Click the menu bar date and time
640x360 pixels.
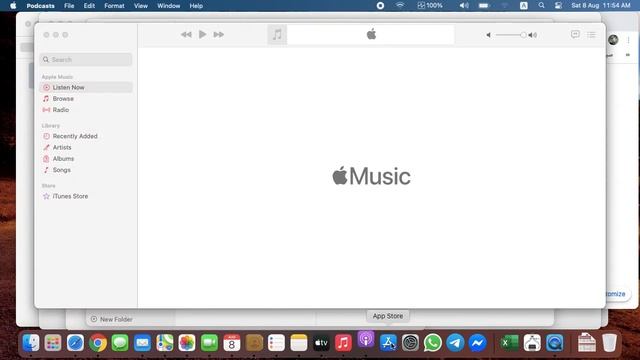[601, 6]
